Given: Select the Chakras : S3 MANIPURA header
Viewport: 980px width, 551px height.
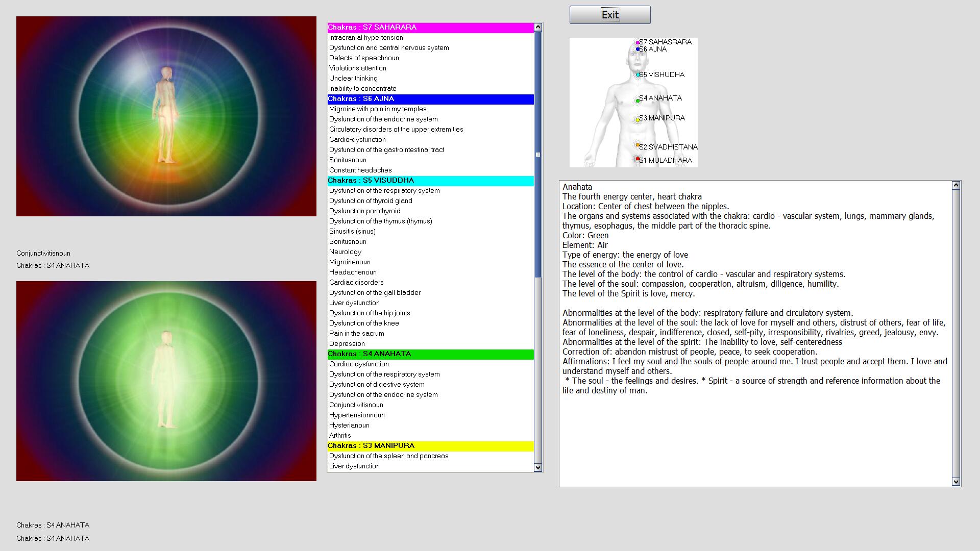Looking at the screenshot, I should 430,446.
